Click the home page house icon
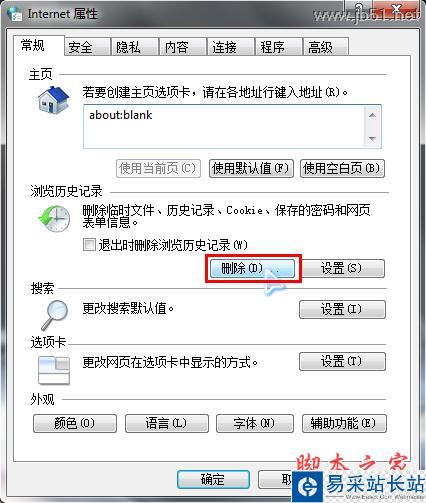The width and height of the screenshot is (426, 503). (53, 100)
